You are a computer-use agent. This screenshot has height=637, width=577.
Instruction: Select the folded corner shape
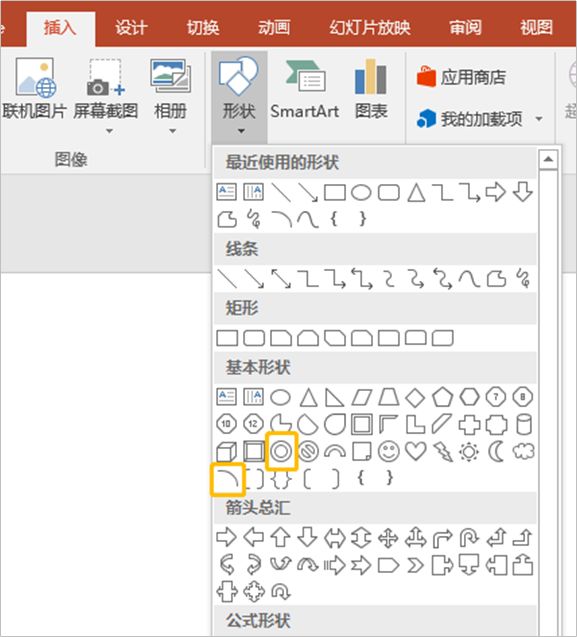coord(362,451)
